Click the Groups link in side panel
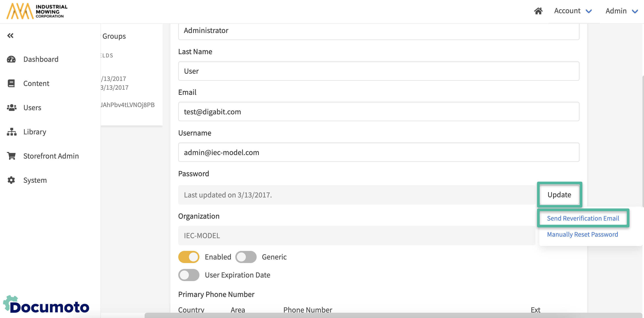Viewport: 644px width, 318px height. (114, 36)
